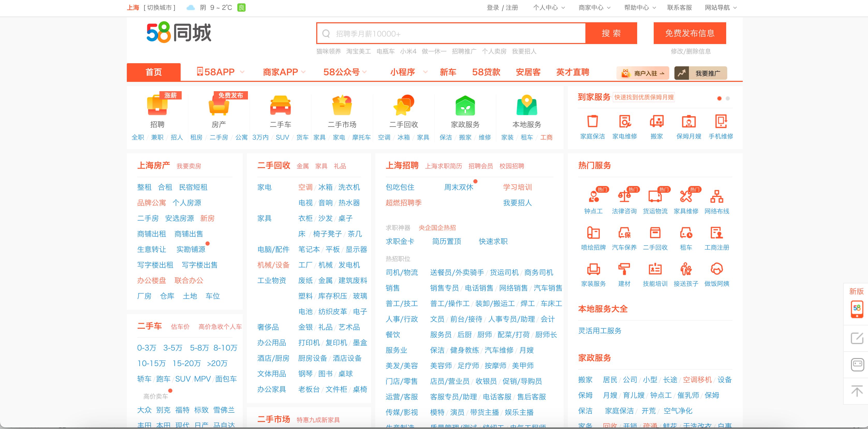Go to the 安居客 tab
The width and height of the screenshot is (868, 429).
pyautogui.click(x=528, y=72)
